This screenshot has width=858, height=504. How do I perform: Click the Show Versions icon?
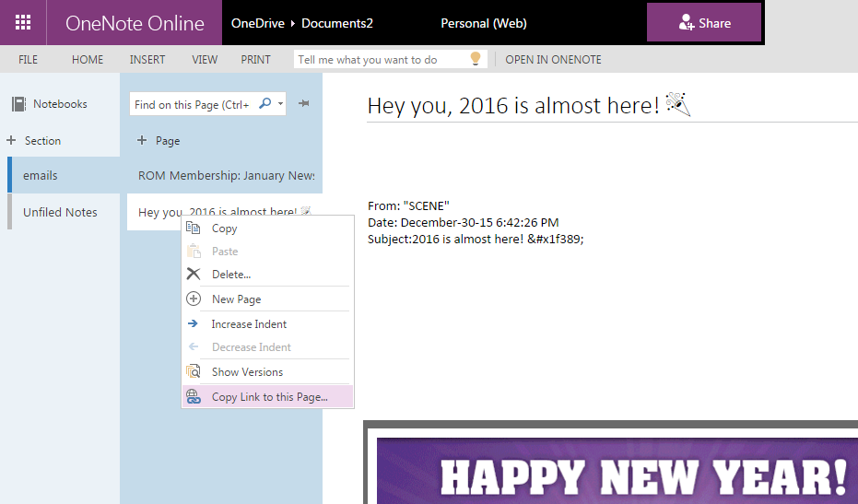coord(194,371)
